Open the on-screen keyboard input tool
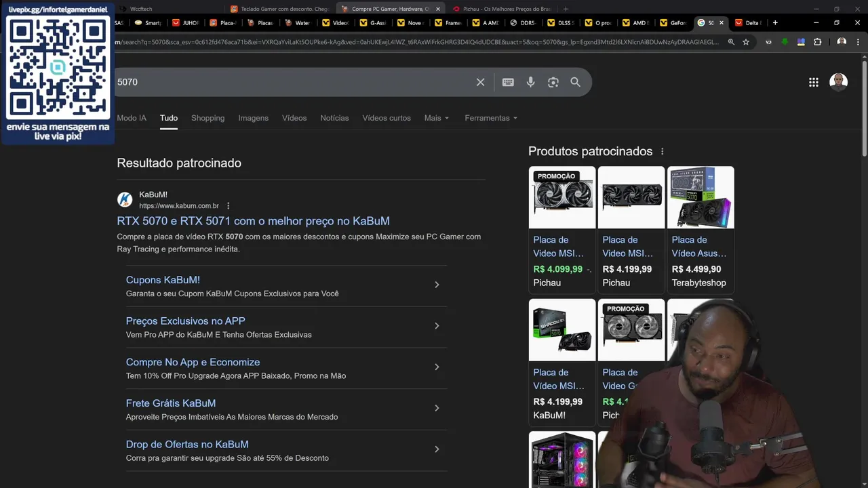The width and height of the screenshot is (868, 488). pos(508,82)
